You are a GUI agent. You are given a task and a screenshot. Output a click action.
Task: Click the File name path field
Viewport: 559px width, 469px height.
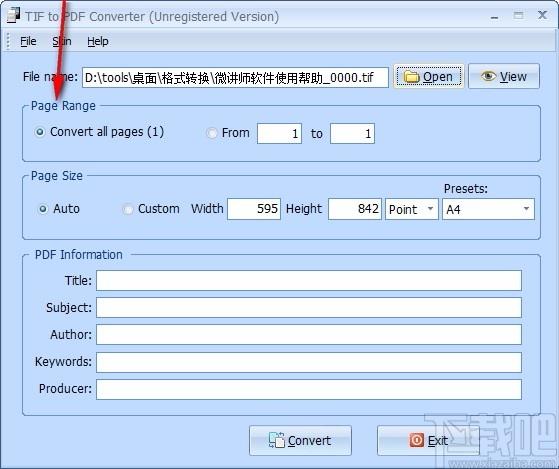click(x=235, y=77)
